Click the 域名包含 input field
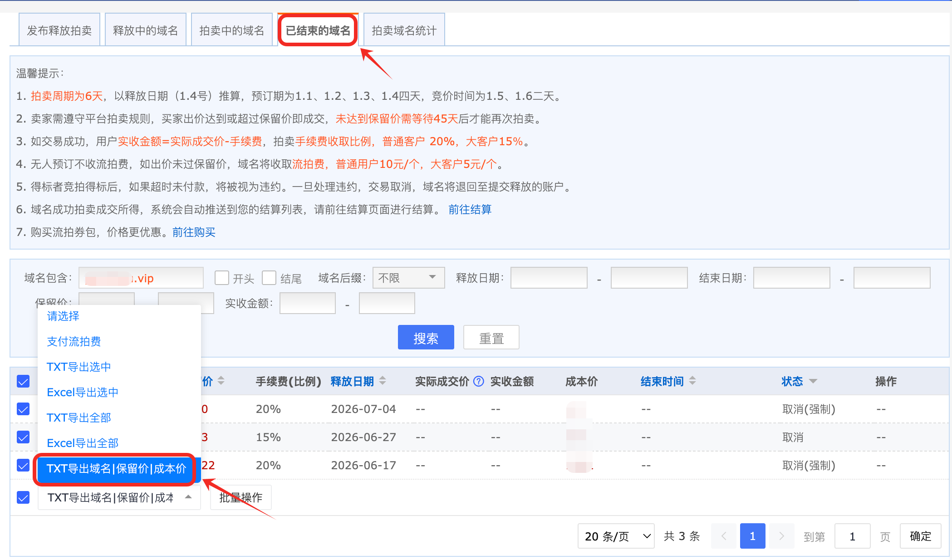 tap(141, 278)
